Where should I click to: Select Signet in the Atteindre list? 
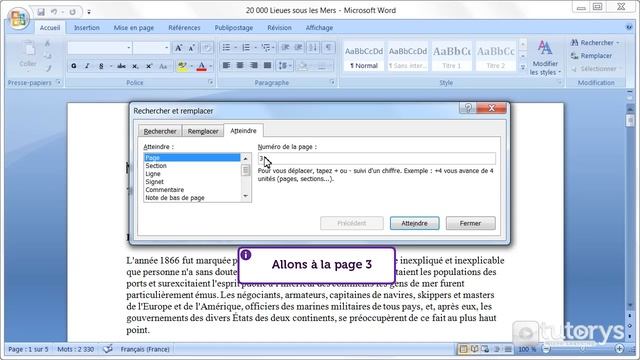coord(192,182)
